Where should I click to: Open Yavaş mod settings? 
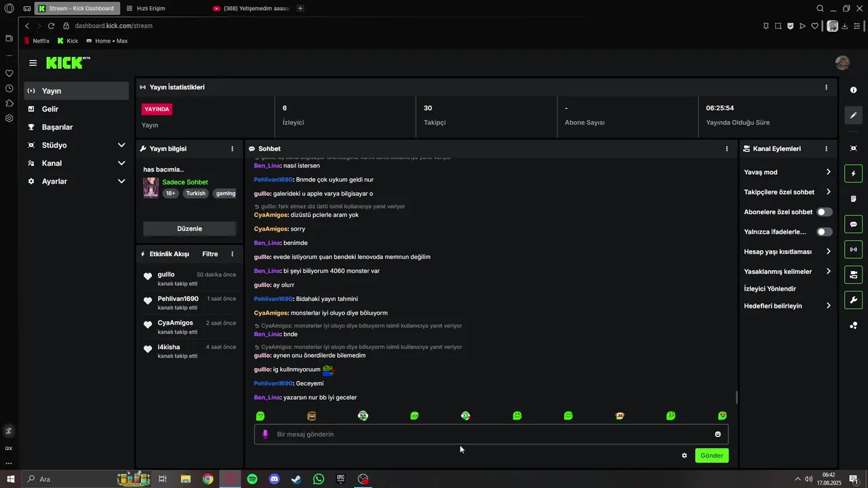787,172
